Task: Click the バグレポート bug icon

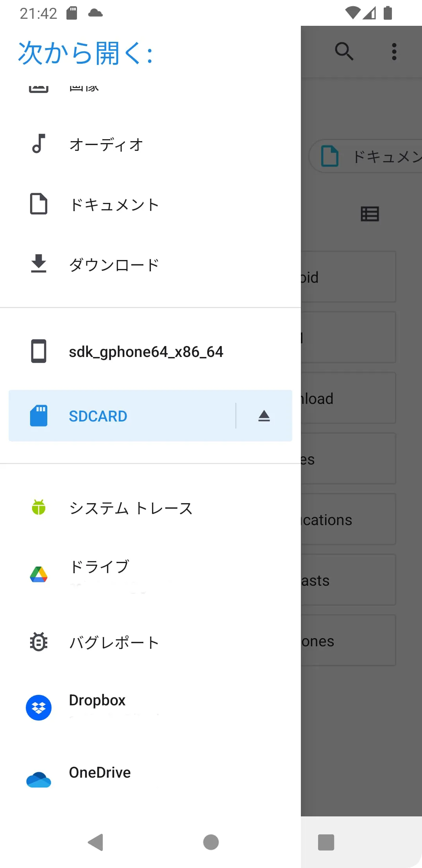Action: [38, 640]
